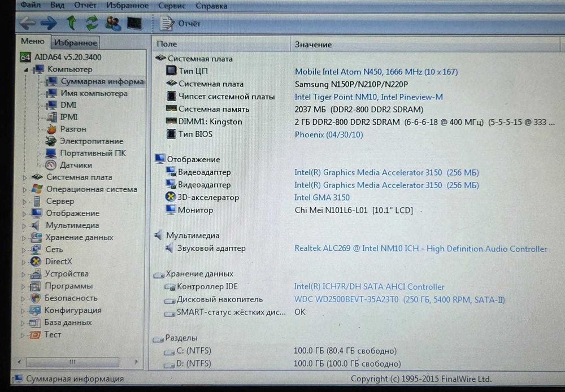565x392 pixels.
Task: Click the Электропитание icon
Action: [x=51, y=141]
